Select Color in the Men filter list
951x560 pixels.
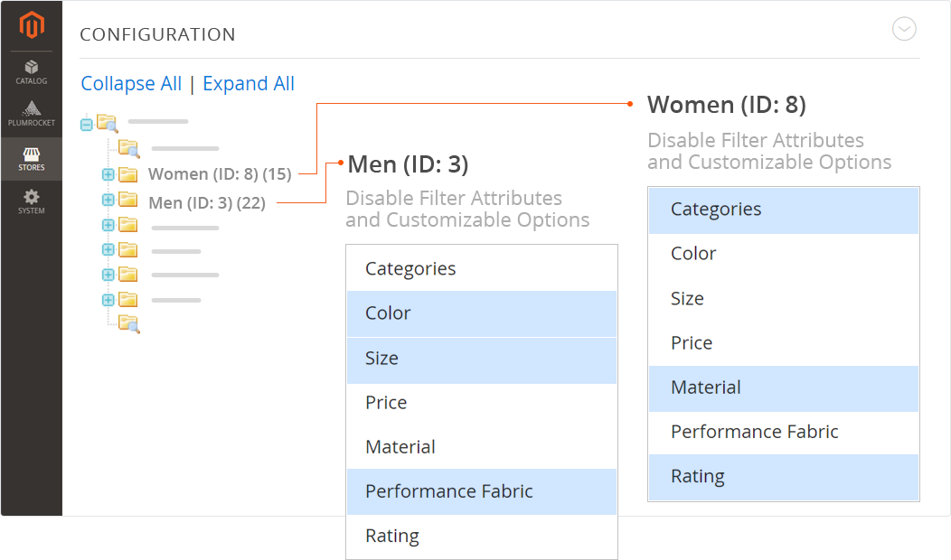[482, 313]
